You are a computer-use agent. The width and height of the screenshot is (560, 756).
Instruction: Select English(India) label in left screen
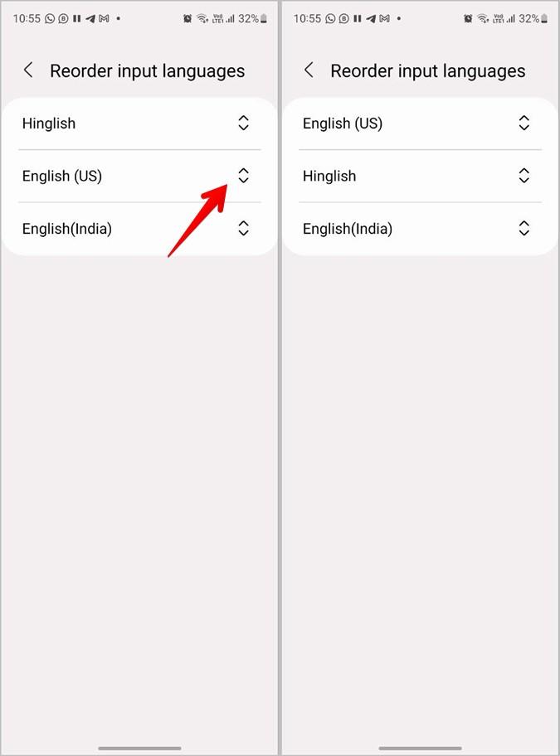coord(67,229)
